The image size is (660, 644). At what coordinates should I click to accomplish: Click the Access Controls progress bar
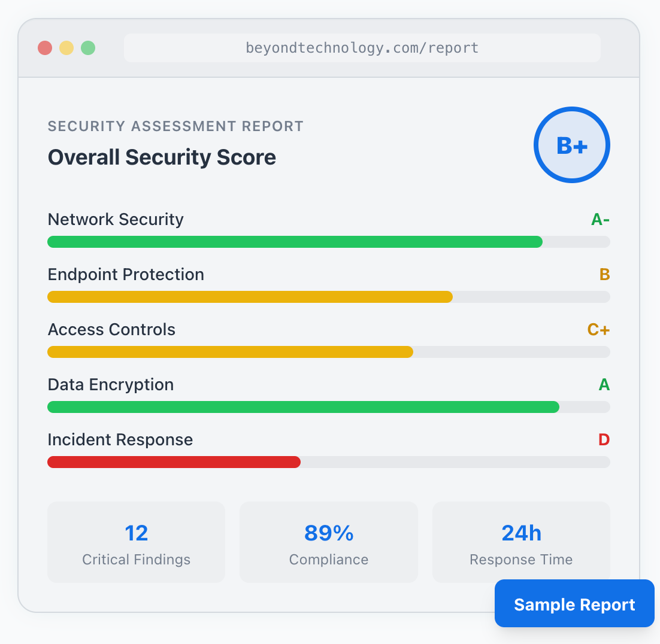329,352
